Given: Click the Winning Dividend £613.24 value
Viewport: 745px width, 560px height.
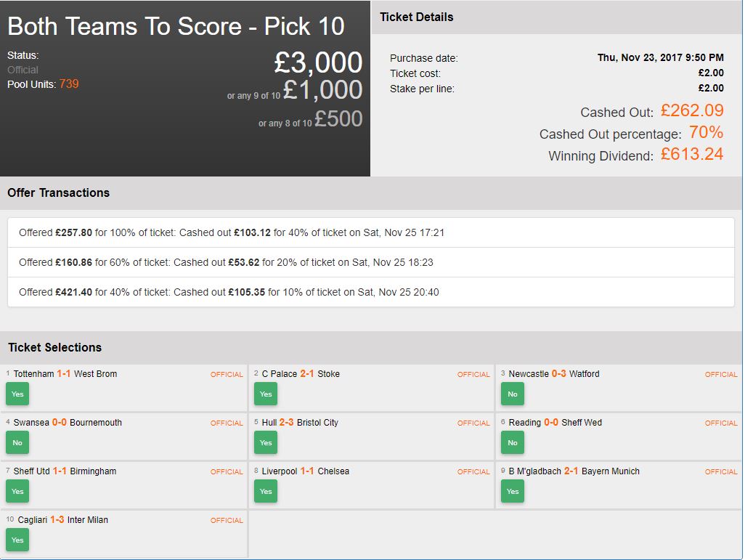Looking at the screenshot, I should click(691, 154).
